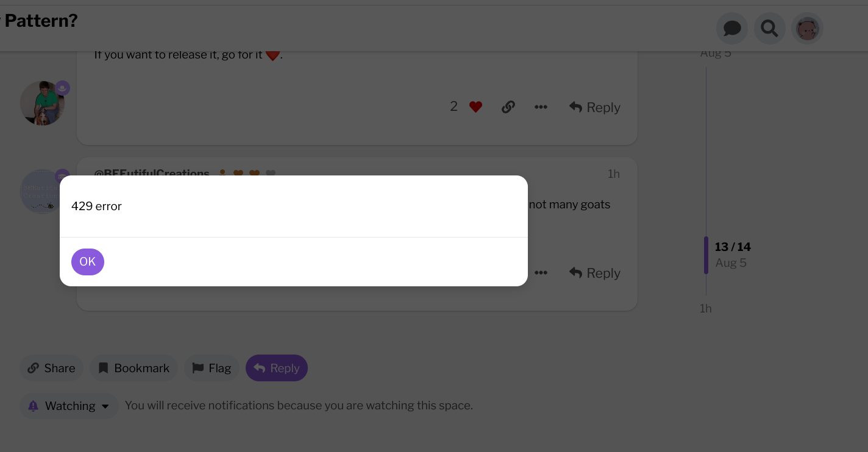Bookmark this topic
This screenshot has height=452, width=868.
(x=133, y=368)
